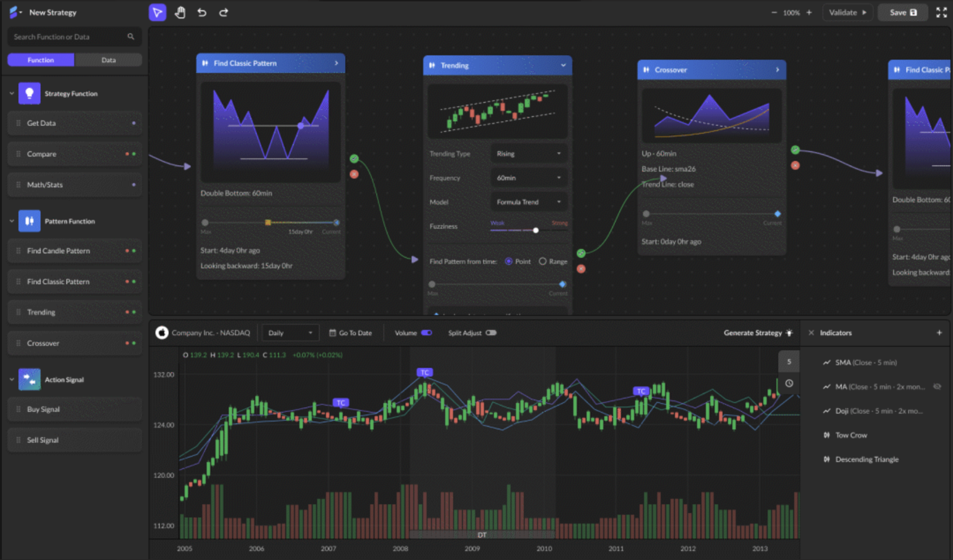Toggle visibility of MA indicator
The image size is (953, 560).
point(937,386)
